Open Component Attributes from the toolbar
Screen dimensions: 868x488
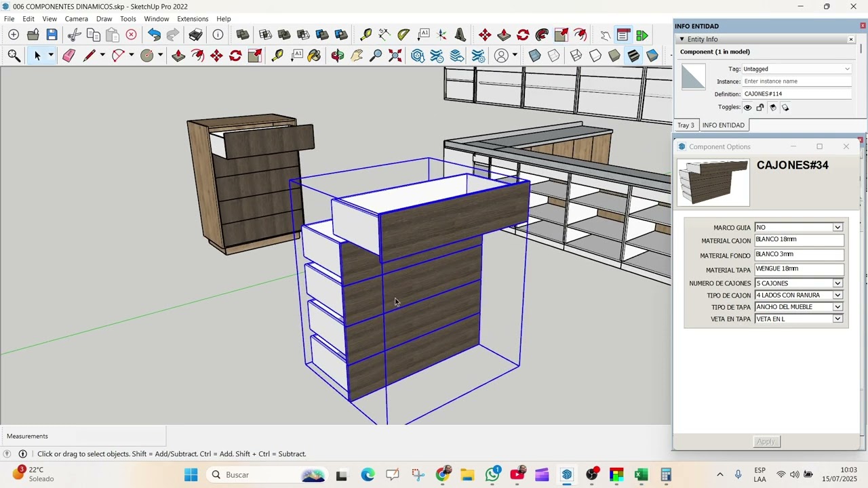click(x=642, y=35)
